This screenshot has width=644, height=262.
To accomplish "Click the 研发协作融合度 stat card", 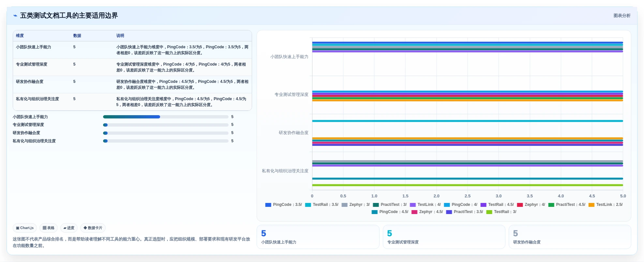I will pyautogui.click(x=570, y=237).
